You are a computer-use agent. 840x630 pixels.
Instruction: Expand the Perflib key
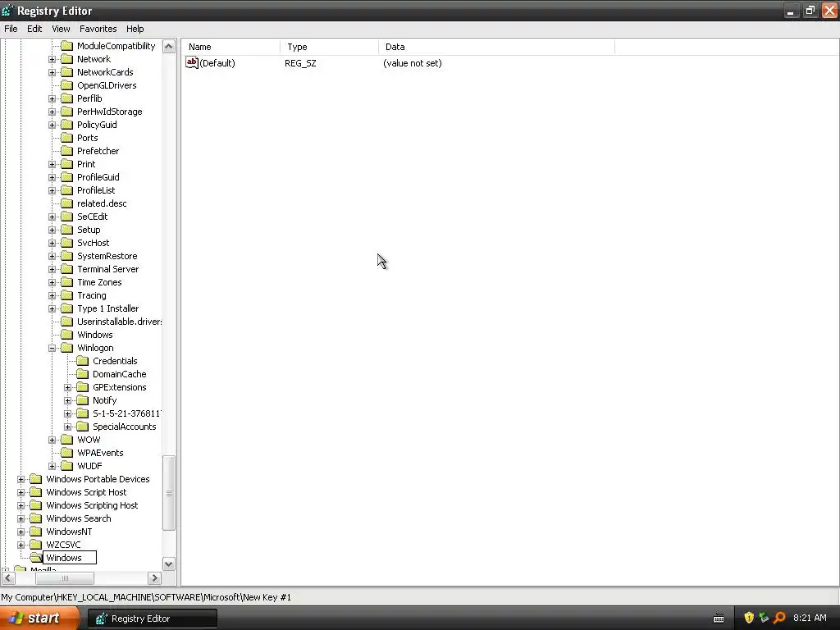[x=52, y=98]
